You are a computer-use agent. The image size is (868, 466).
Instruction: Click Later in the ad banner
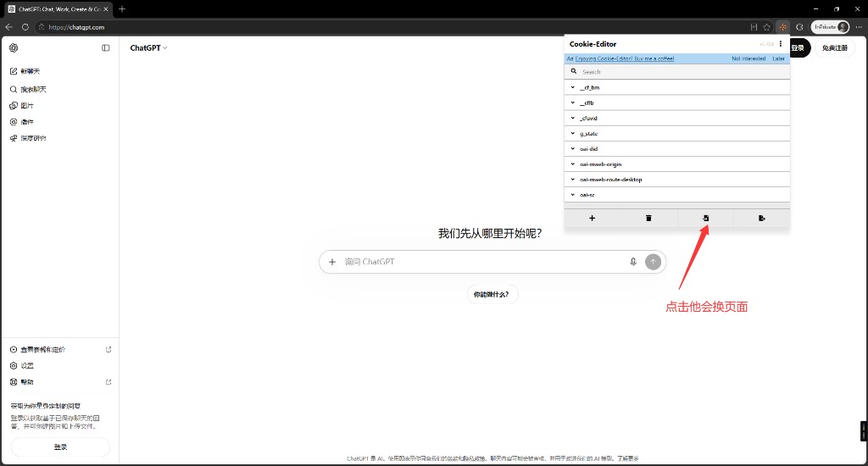point(778,58)
